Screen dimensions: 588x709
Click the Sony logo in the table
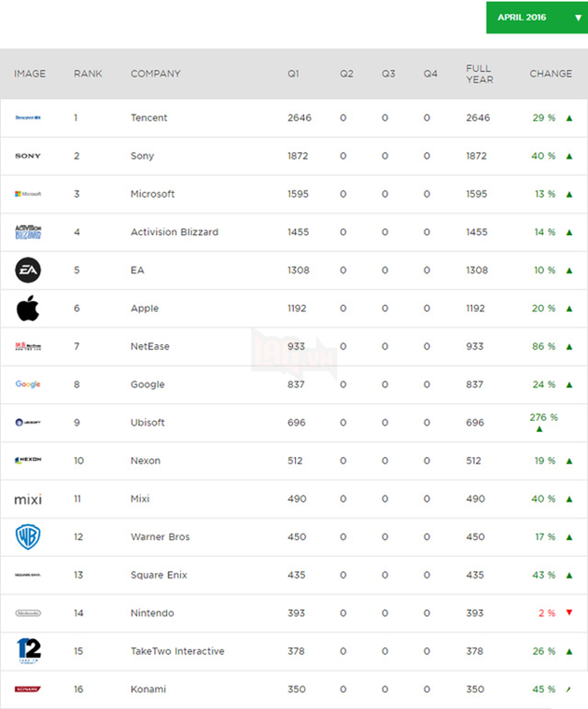tap(28, 156)
